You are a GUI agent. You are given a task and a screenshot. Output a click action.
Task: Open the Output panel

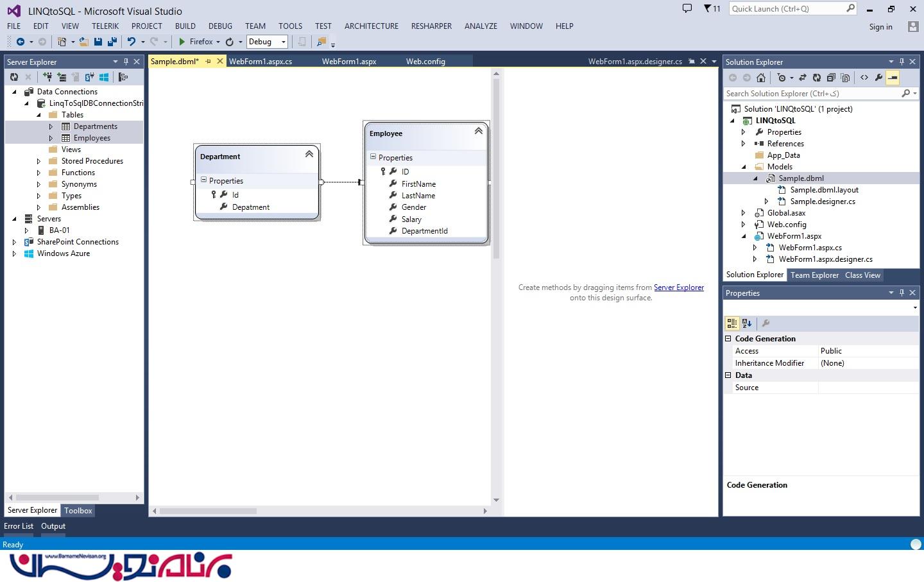(53, 526)
